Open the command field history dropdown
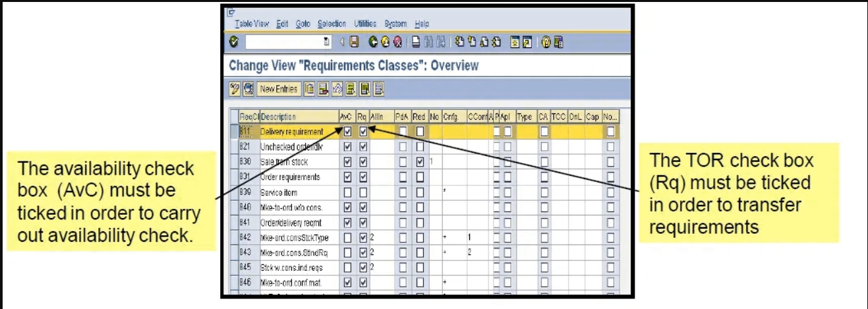This screenshot has height=309, width=868. 327,42
